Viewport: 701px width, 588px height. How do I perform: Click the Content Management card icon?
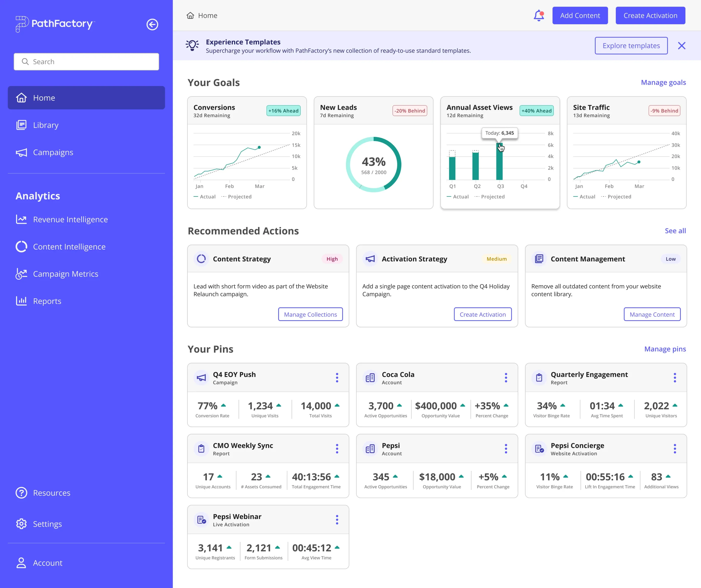click(539, 259)
